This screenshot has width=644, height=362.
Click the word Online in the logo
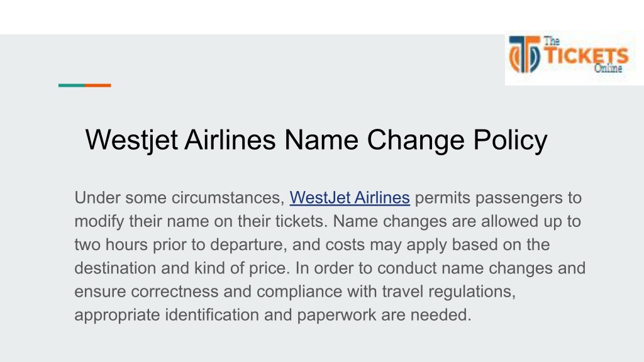pos(608,68)
